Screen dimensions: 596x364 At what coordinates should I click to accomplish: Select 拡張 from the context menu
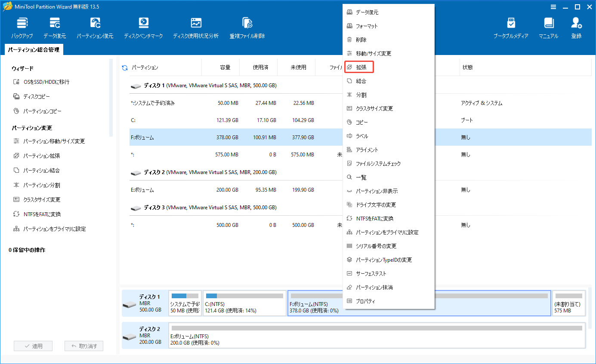[x=359, y=67]
